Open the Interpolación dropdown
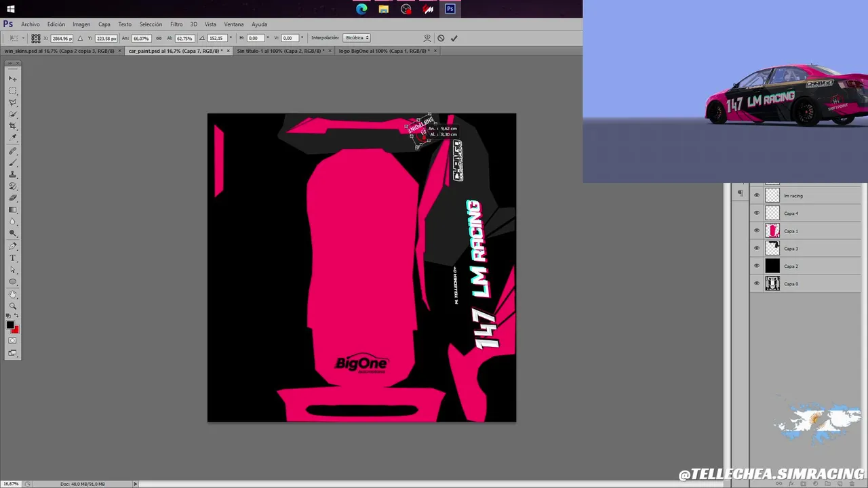Screen dimensions: 868x488 pyautogui.click(x=357, y=38)
